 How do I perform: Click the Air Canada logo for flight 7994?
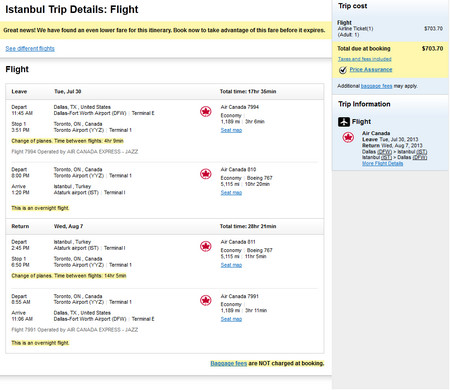point(206,111)
